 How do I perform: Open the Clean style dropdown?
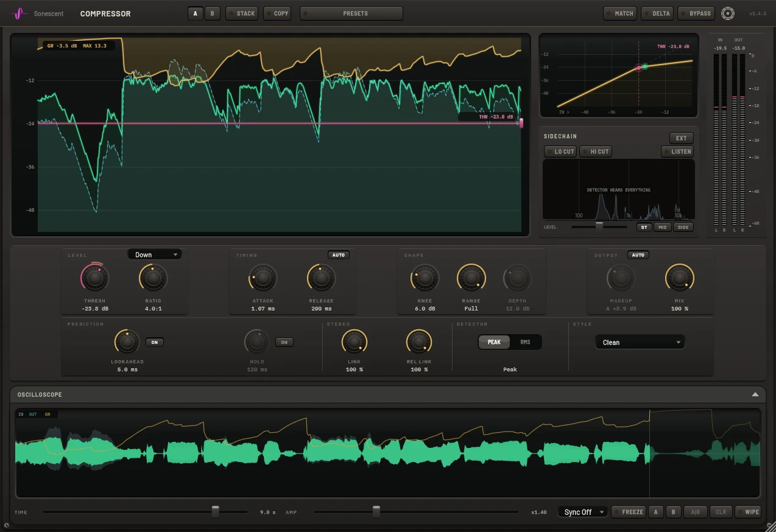640,342
